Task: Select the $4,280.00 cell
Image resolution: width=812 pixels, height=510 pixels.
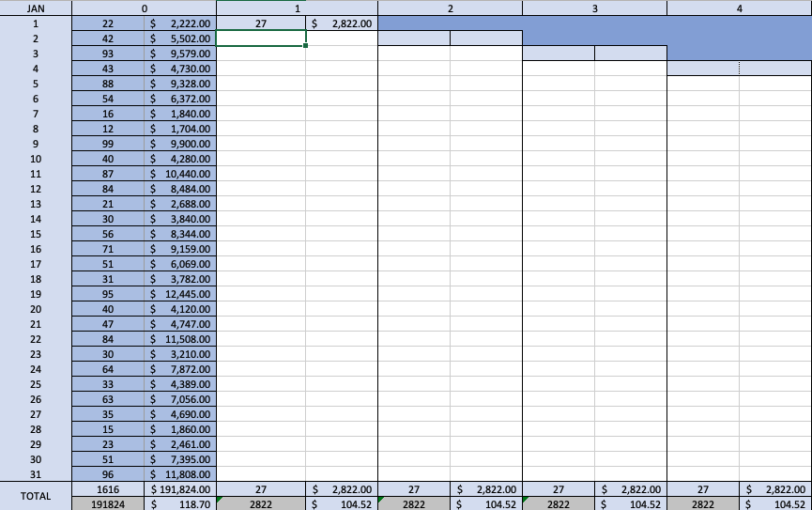Action: (x=180, y=159)
